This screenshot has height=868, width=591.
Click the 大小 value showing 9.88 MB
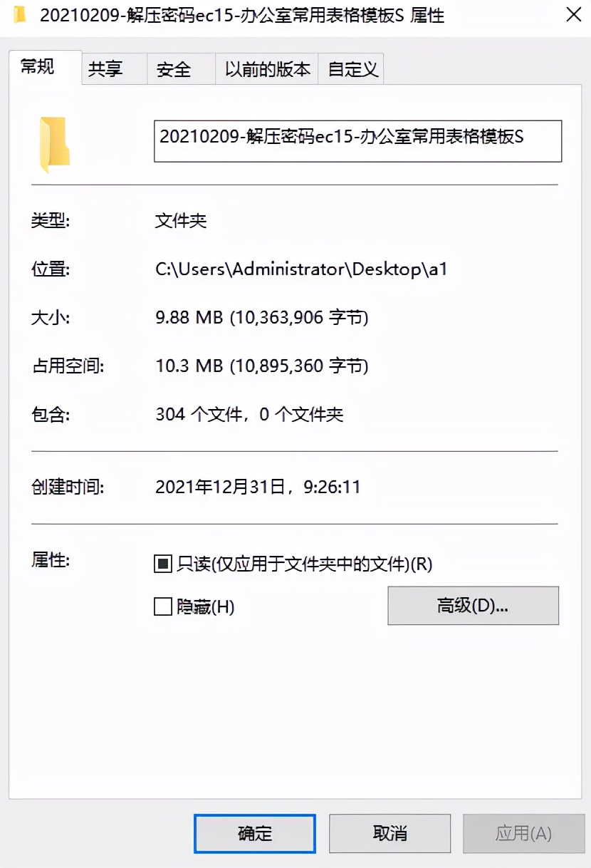[x=263, y=317]
